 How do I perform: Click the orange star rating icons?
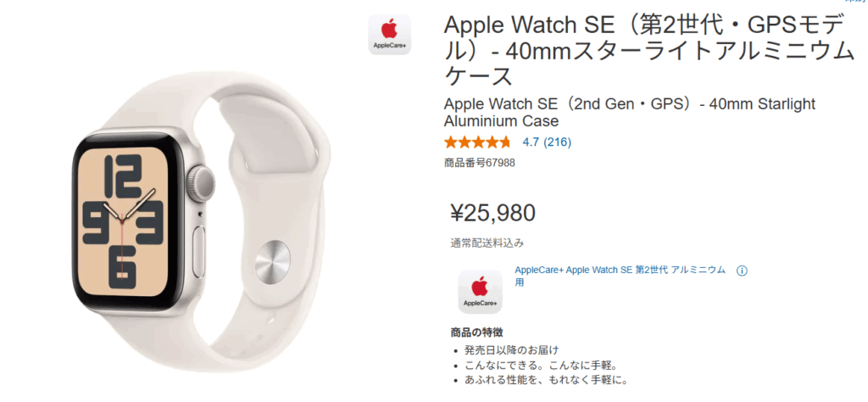(477, 142)
